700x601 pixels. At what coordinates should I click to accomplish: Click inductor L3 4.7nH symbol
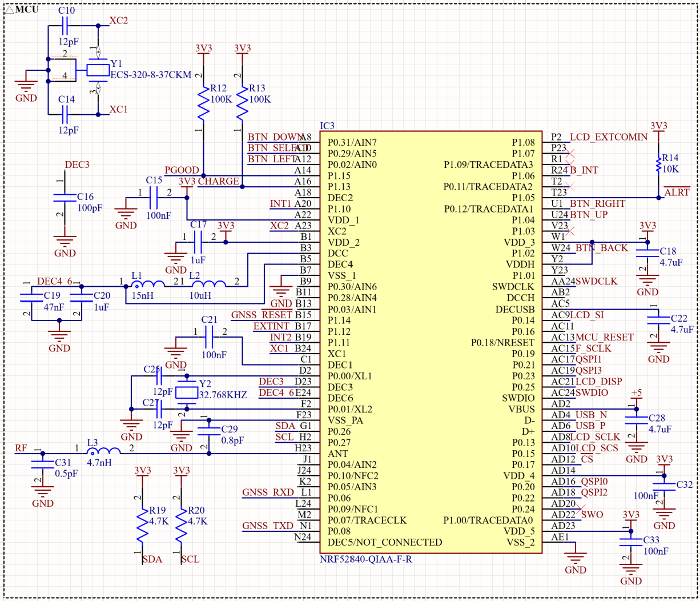pyautogui.click(x=103, y=451)
